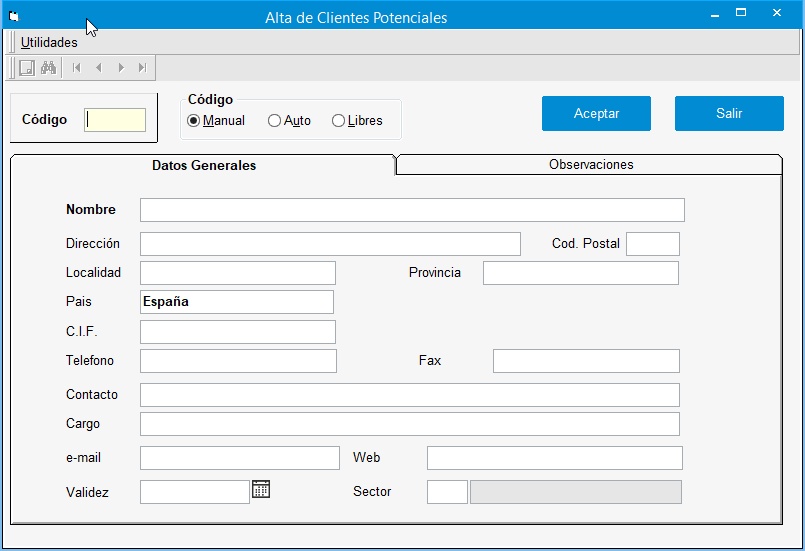This screenshot has width=805, height=551.
Task: Choose the Libres code option
Action: coord(338,121)
